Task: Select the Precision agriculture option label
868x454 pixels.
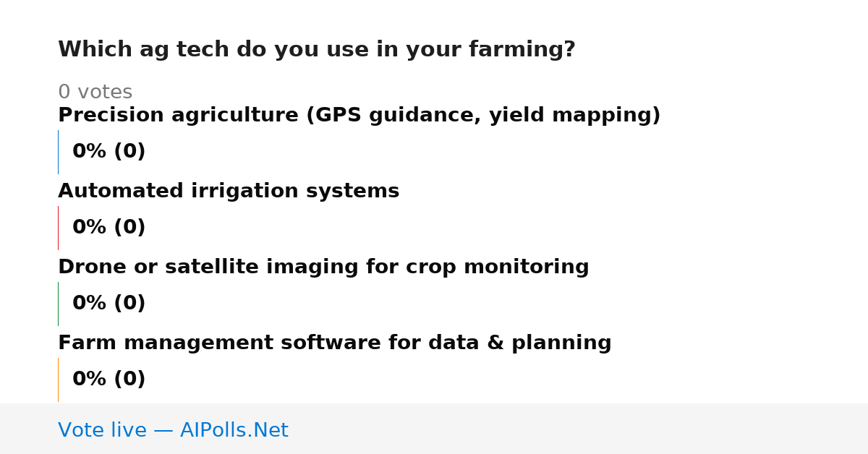Action: tap(359, 116)
